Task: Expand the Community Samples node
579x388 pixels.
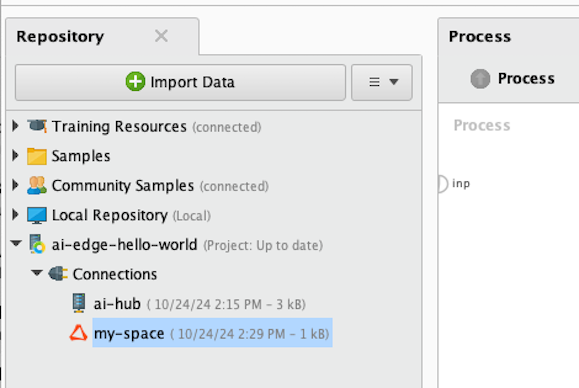Action: pyautogui.click(x=15, y=185)
